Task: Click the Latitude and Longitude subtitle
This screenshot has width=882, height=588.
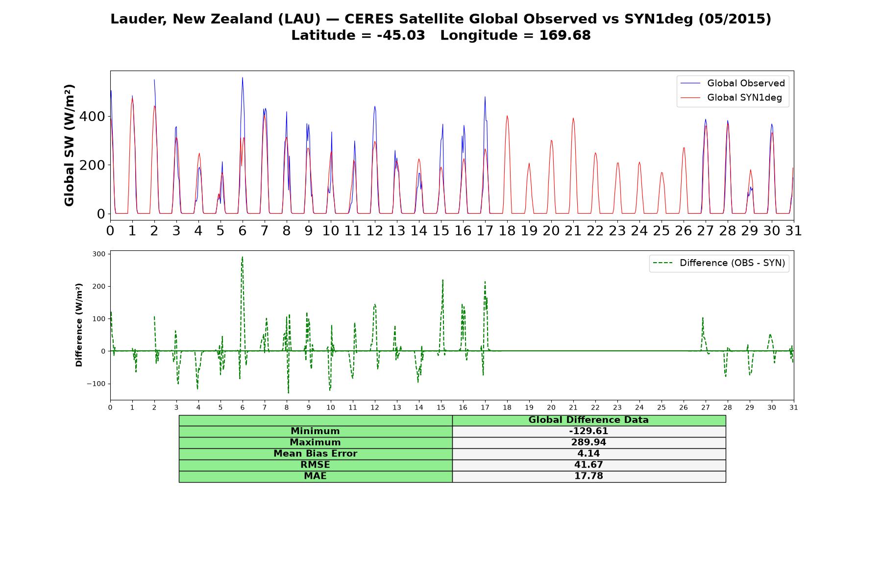Action: coord(441,36)
